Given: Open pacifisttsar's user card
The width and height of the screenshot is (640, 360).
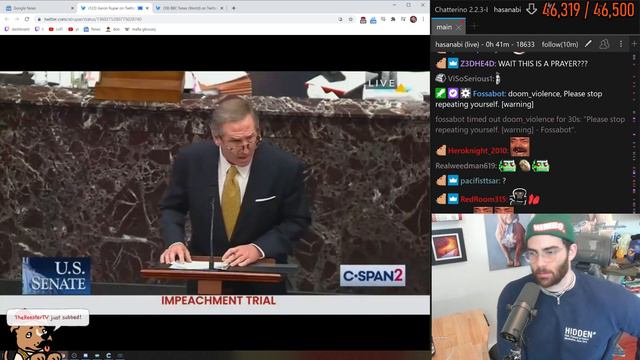Looking at the screenshot, I should [x=480, y=181].
